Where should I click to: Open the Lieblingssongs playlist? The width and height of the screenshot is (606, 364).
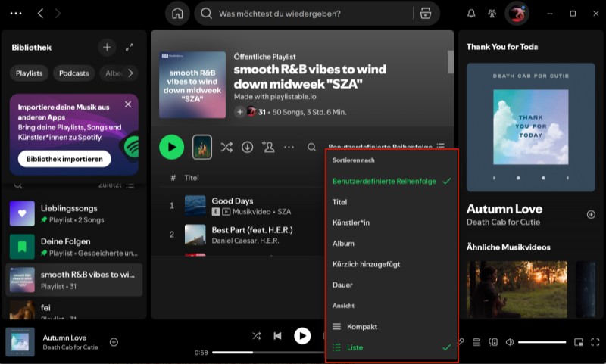(73, 213)
